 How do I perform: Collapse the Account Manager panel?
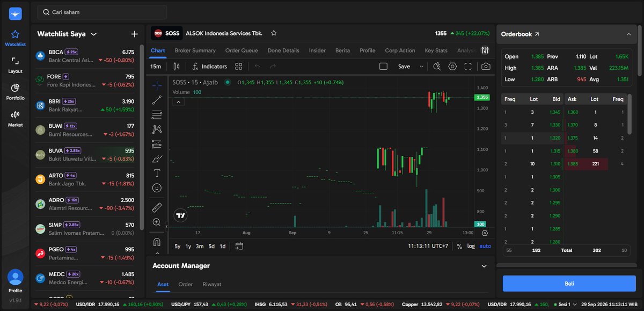[484, 266]
